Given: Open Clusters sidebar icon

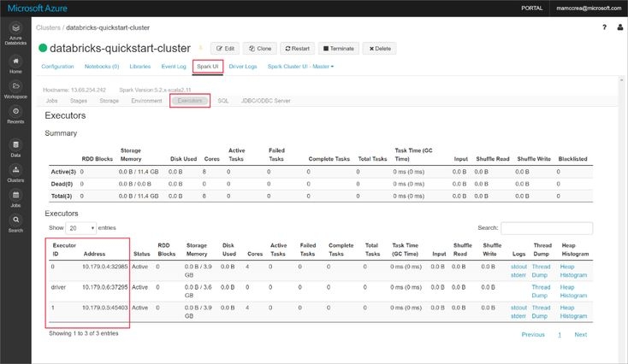Looking at the screenshot, I should [15, 174].
